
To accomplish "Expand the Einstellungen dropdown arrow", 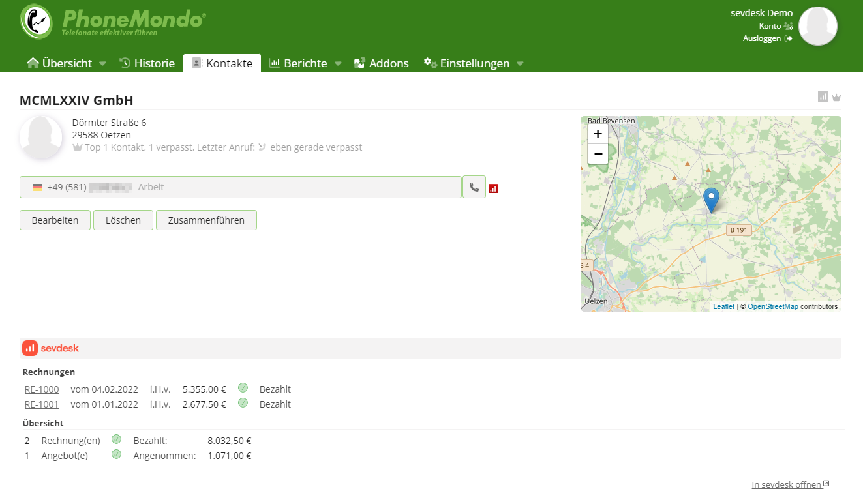I will tap(520, 64).
